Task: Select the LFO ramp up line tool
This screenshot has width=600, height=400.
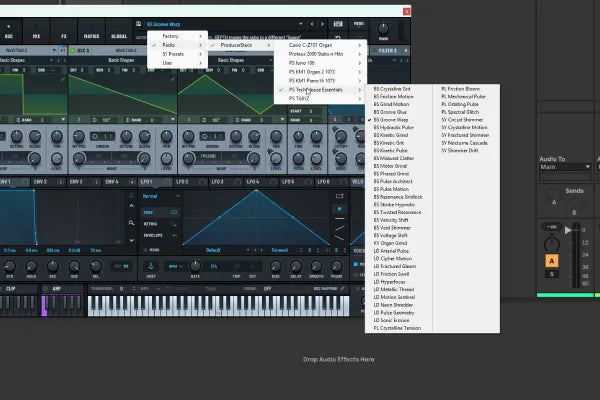Action: coord(339,229)
